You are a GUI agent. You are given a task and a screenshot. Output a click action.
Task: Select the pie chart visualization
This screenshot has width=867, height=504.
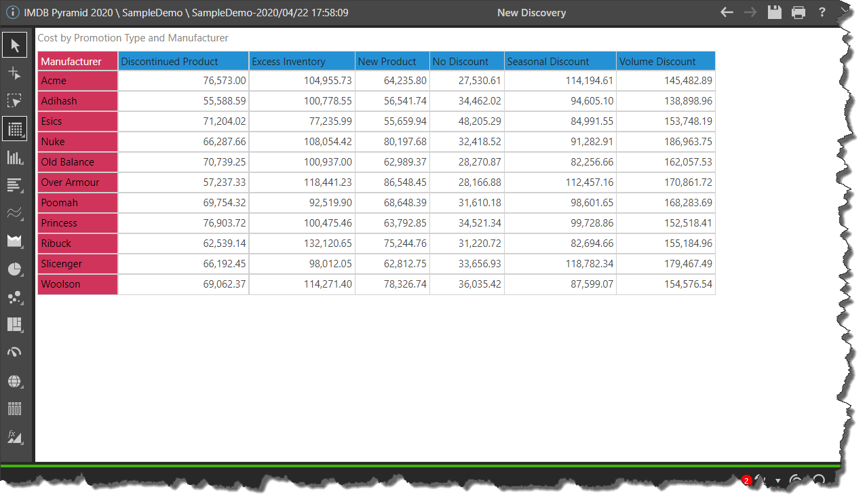tap(14, 269)
